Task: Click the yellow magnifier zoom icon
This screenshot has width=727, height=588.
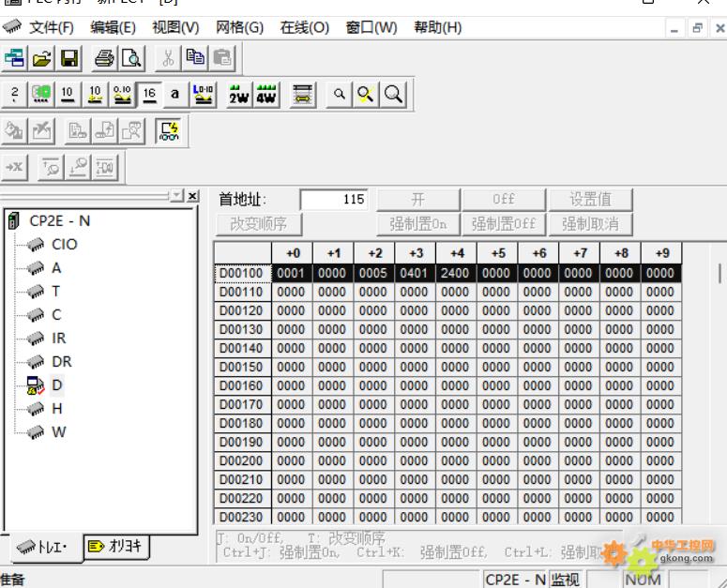Action: point(366,95)
